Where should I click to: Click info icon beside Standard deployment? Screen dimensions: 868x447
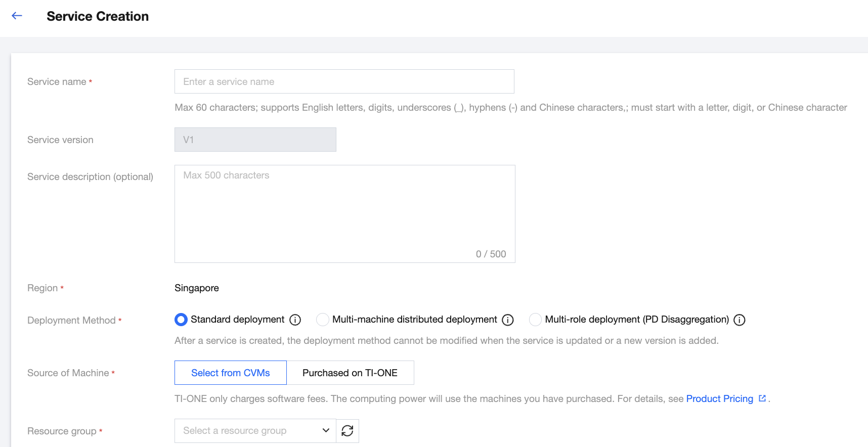click(295, 320)
